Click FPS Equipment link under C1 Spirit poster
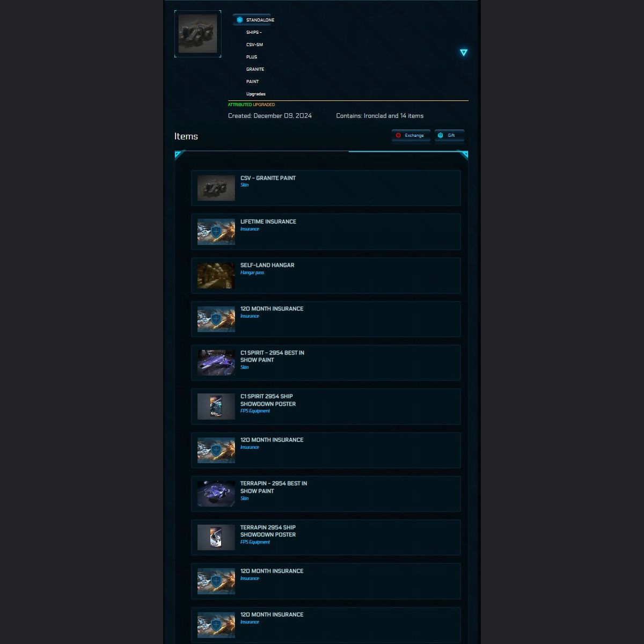Viewport: 644px width, 644px height. click(x=255, y=411)
